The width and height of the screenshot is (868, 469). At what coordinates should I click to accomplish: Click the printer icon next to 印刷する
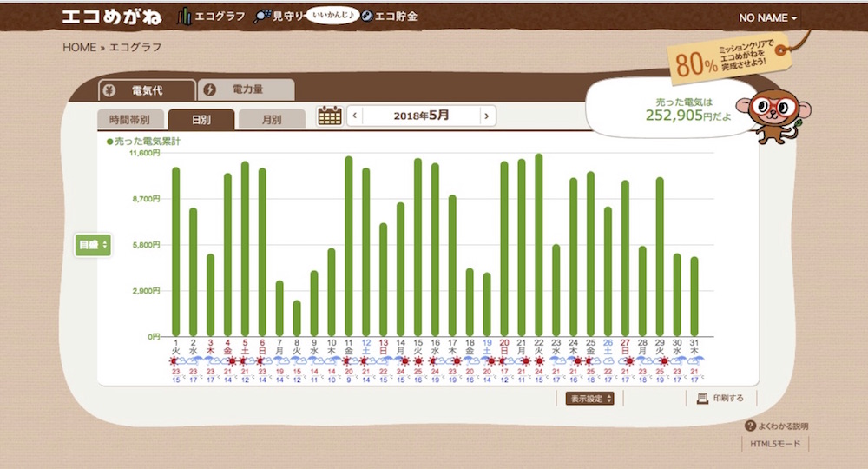[702, 398]
